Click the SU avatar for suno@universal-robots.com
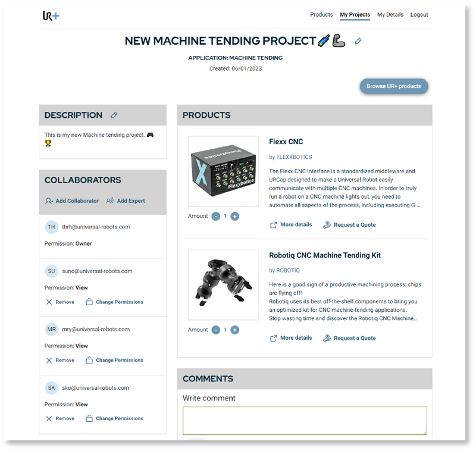 click(52, 271)
